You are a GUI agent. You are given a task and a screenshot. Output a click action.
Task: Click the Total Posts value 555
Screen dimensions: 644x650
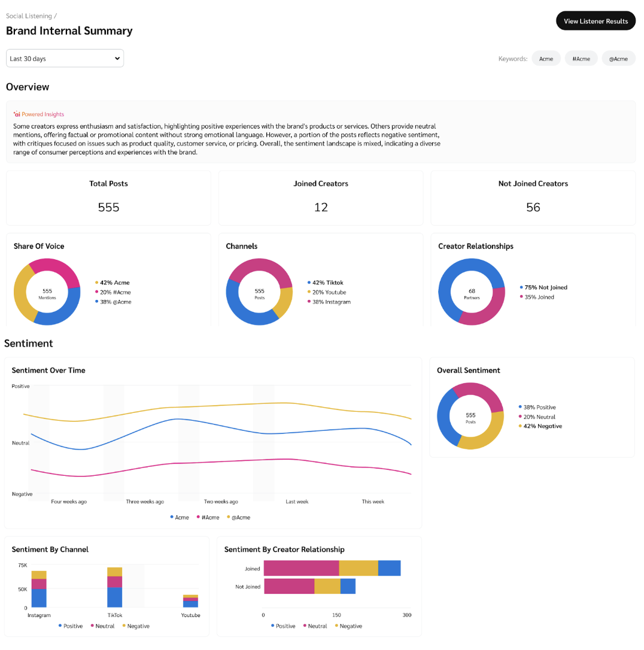[x=108, y=207]
